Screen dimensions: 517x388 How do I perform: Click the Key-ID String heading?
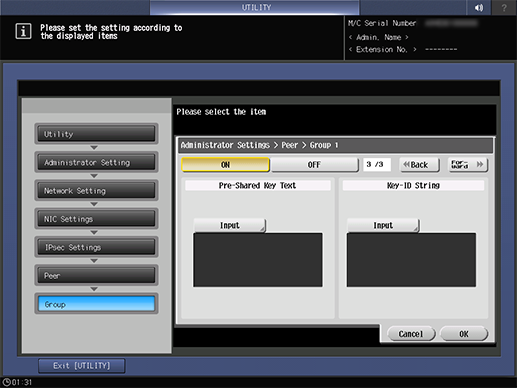pos(413,185)
